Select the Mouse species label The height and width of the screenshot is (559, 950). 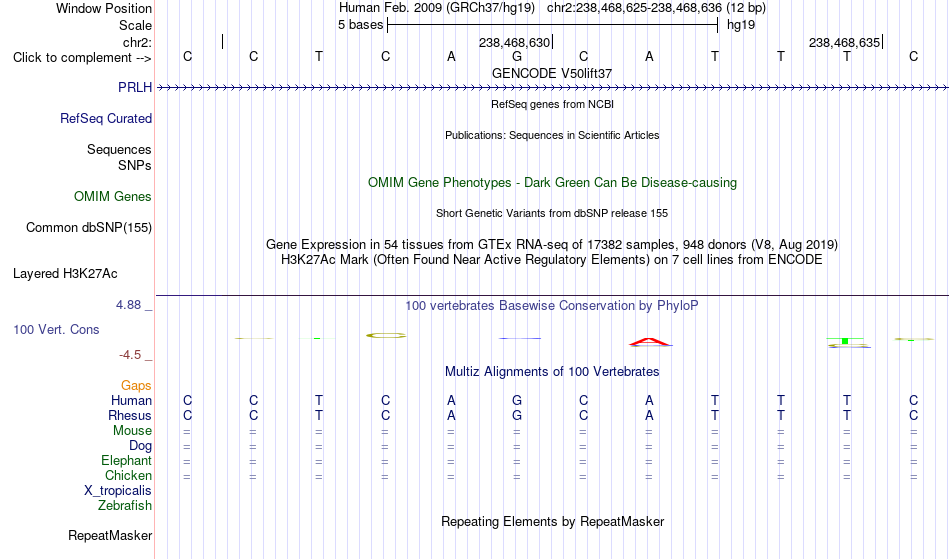[x=133, y=431]
